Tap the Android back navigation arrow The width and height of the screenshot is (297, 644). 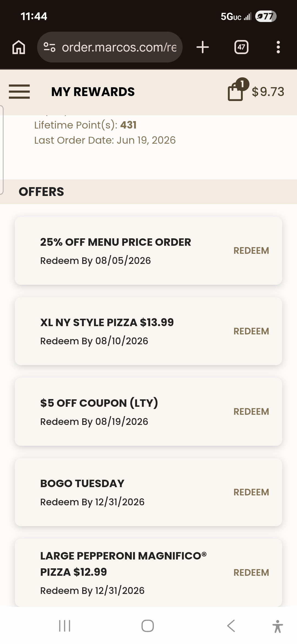[231, 626]
